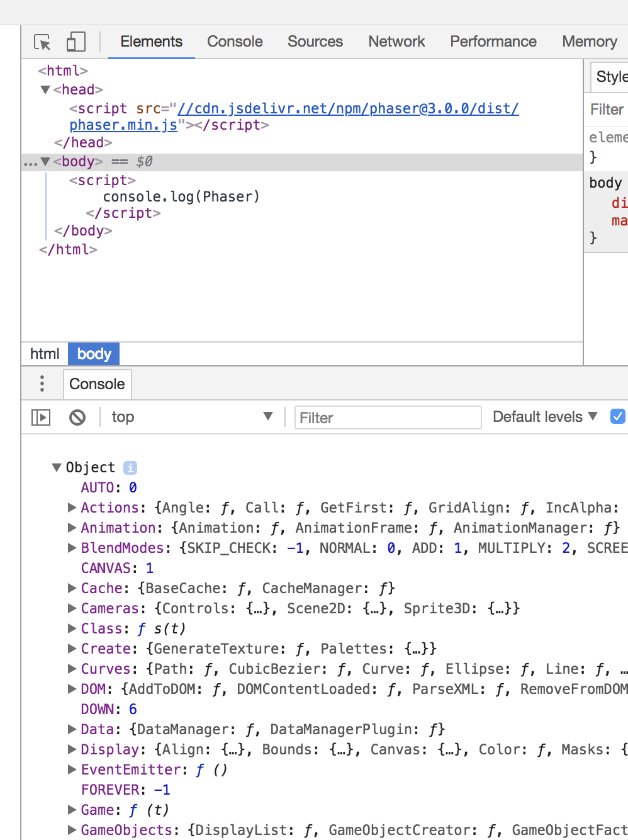Click the AUTO: 0 property

pyautogui.click(x=109, y=487)
